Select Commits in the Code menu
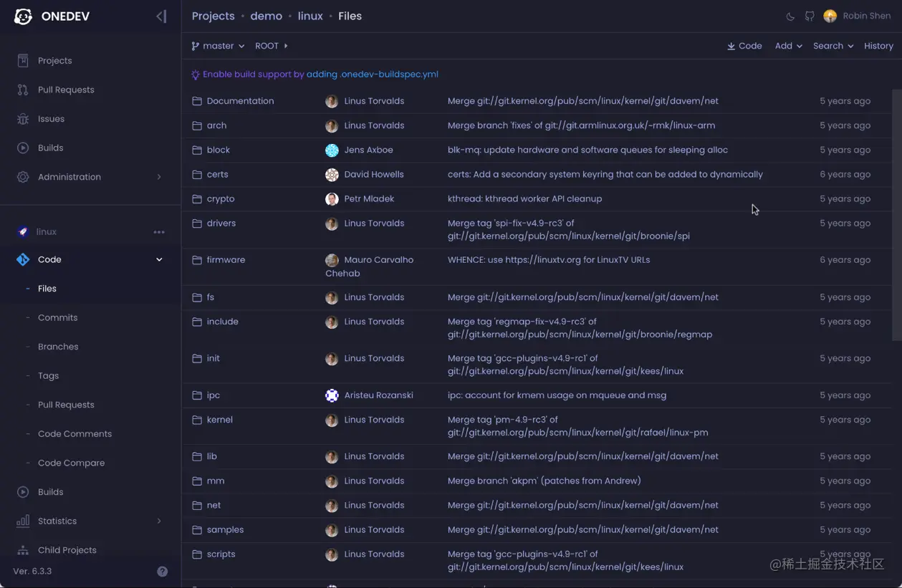 coord(57,318)
